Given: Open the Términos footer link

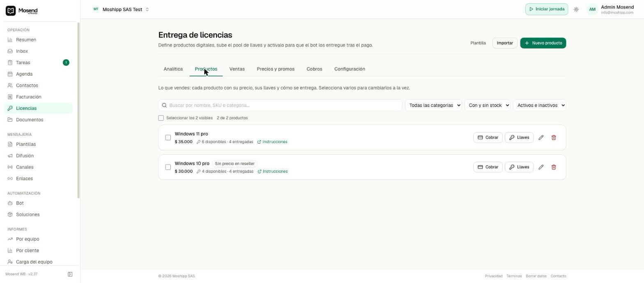Looking at the screenshot, I should pyautogui.click(x=514, y=276).
